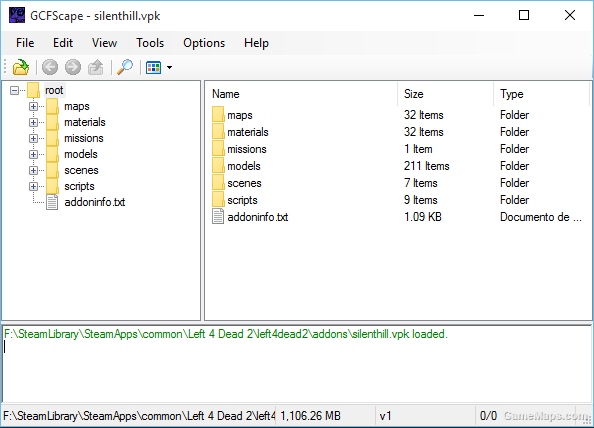The height and width of the screenshot is (428, 594).
Task: Click the Up one folder icon
Action: click(95, 67)
